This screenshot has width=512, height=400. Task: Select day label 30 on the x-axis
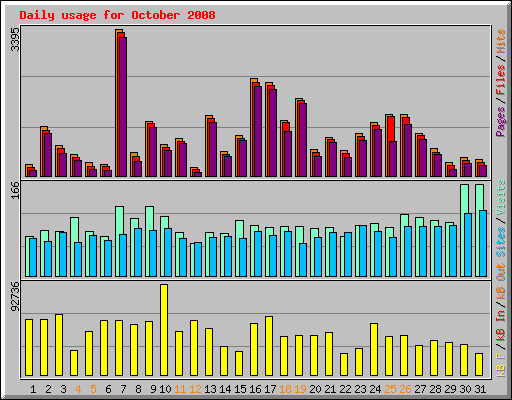(x=465, y=389)
